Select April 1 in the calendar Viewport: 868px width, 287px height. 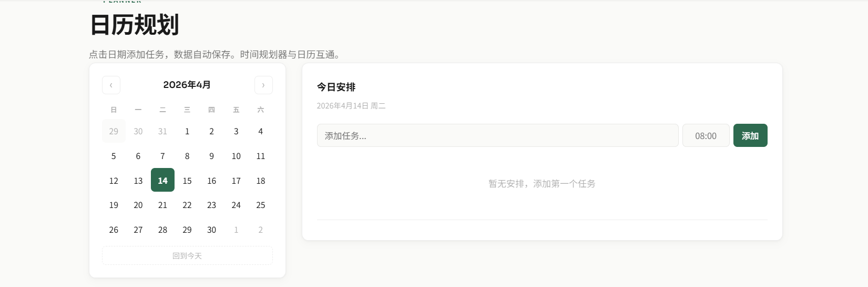[x=187, y=131]
